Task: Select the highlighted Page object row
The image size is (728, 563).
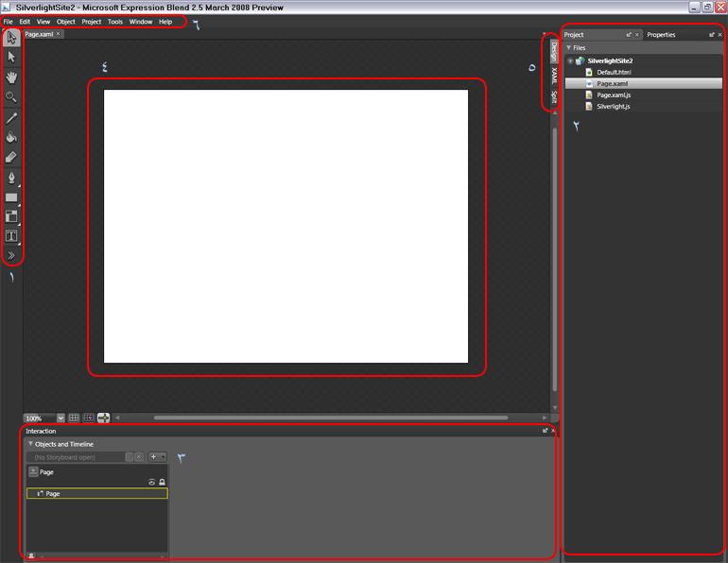Action: point(97,493)
